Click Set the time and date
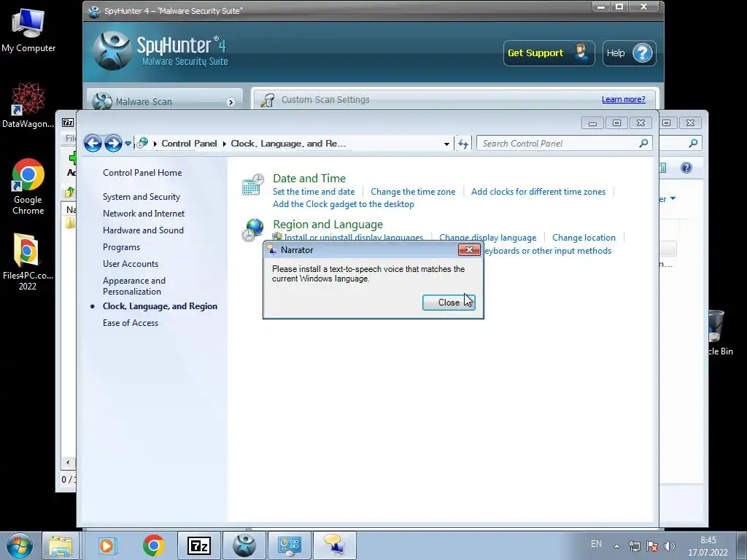 [x=314, y=192]
